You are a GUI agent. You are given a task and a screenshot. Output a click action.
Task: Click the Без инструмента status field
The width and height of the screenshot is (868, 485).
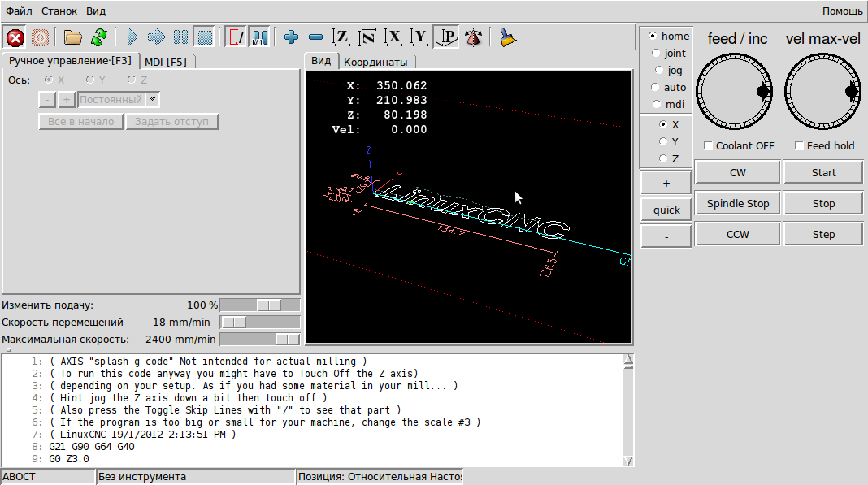click(x=196, y=477)
